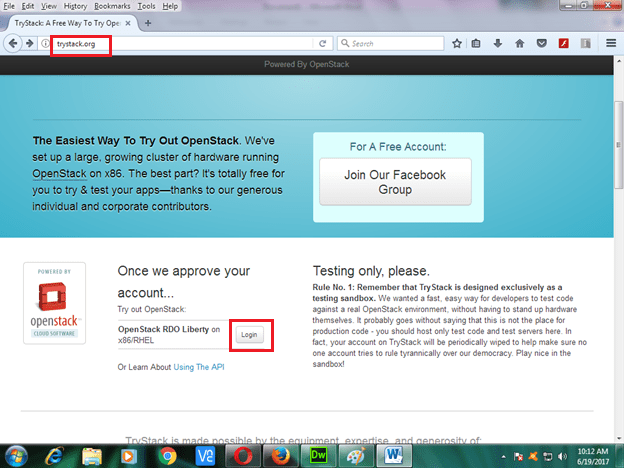624x468 pixels.
Task: Open the Help menu
Action: (x=170, y=6)
